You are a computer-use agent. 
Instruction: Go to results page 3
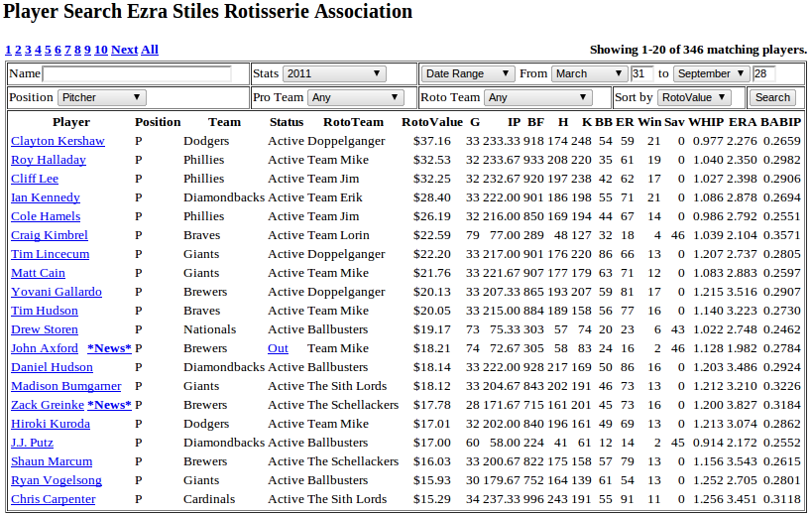[28, 50]
